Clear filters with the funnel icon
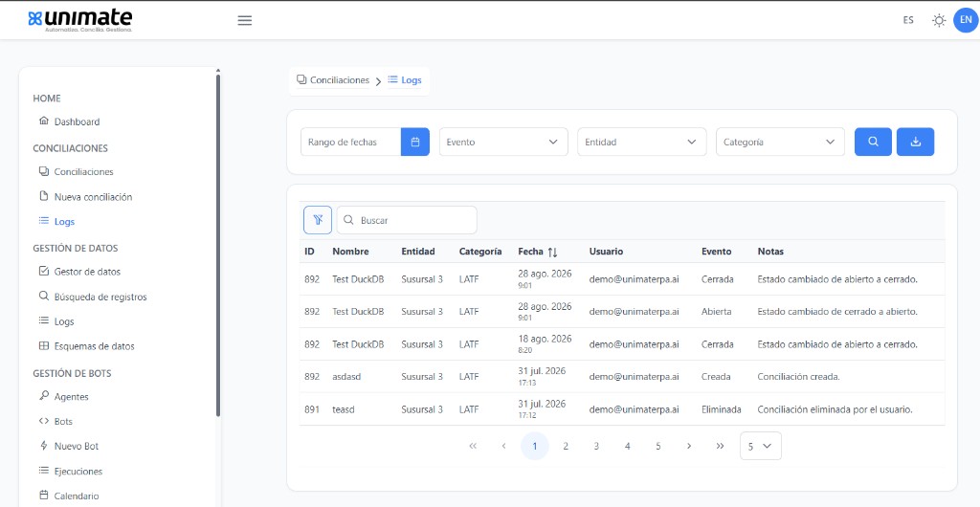Screen dimensions: 980x507 point(318,220)
